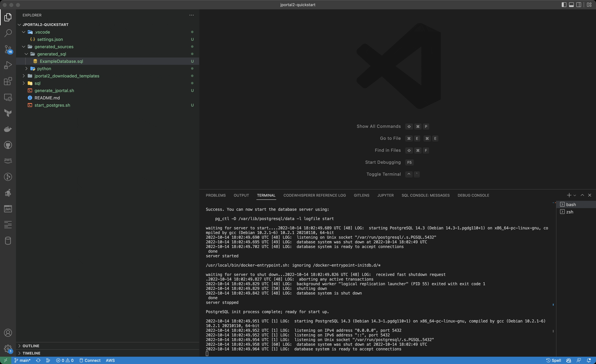Viewport: 596px width, 364px height.
Task: Select the TERMINAL tab
Action: (x=266, y=195)
